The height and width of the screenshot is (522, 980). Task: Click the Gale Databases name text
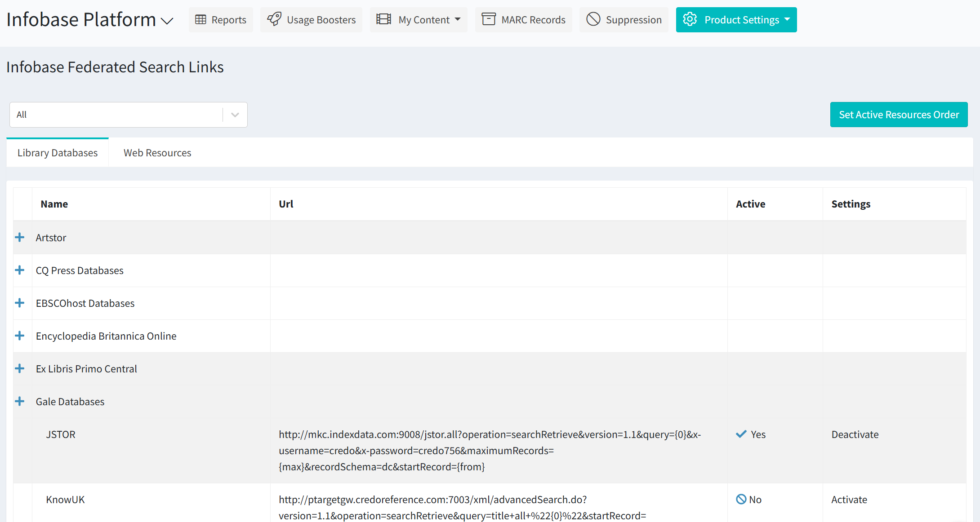pos(70,402)
